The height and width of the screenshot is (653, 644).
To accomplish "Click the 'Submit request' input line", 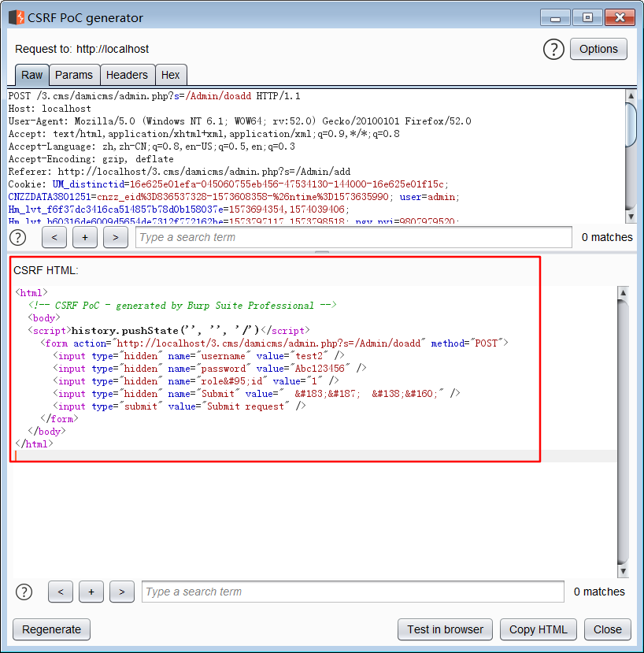I will point(179,406).
